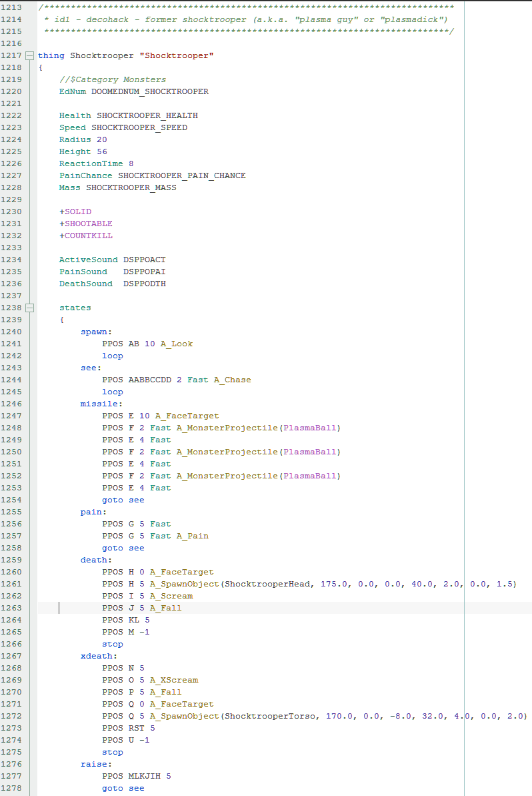Click SHOCKTROOPER_PAIN_CHANCE constant

tap(181, 175)
